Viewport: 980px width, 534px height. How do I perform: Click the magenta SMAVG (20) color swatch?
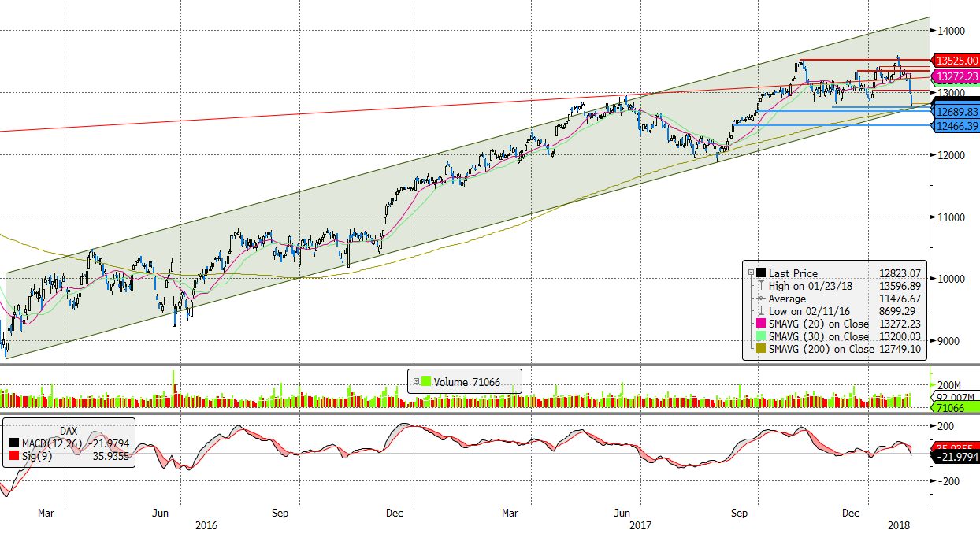[761, 324]
